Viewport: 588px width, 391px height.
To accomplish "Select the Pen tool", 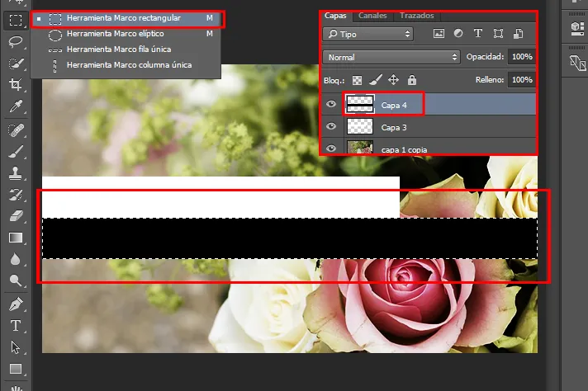I will click(16, 304).
